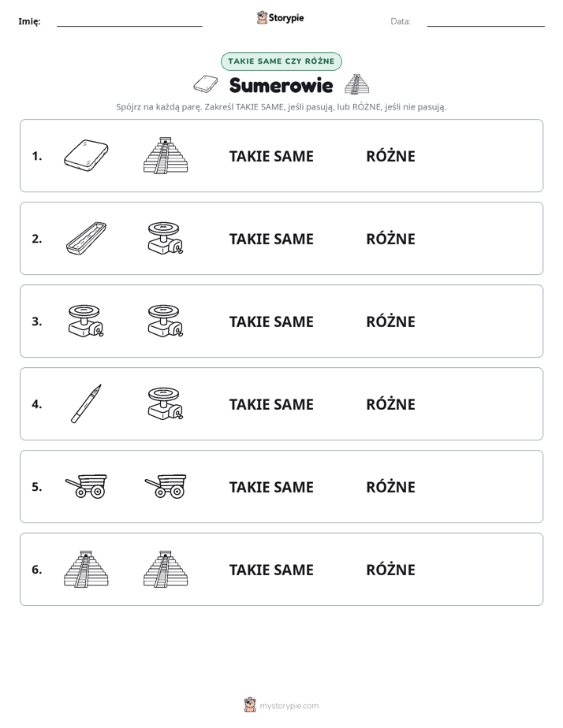Choose TAKIE SAME in row 6
563x728 pixels.
(x=271, y=569)
